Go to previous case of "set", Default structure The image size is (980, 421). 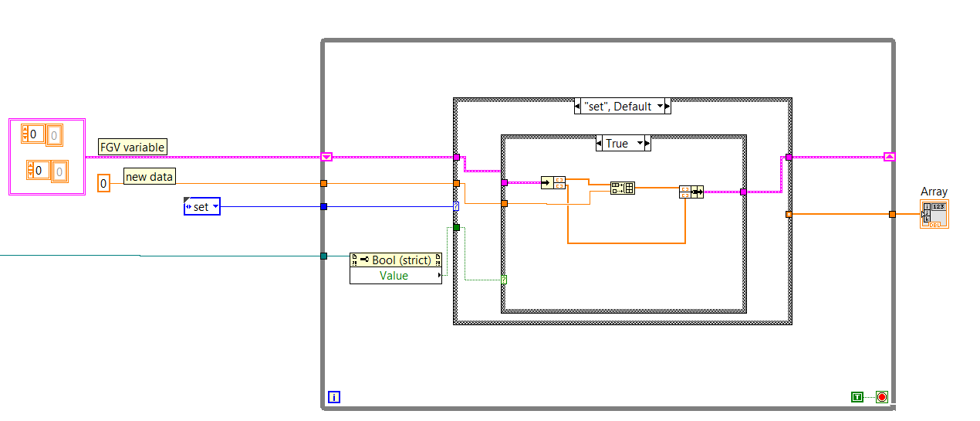(x=579, y=107)
